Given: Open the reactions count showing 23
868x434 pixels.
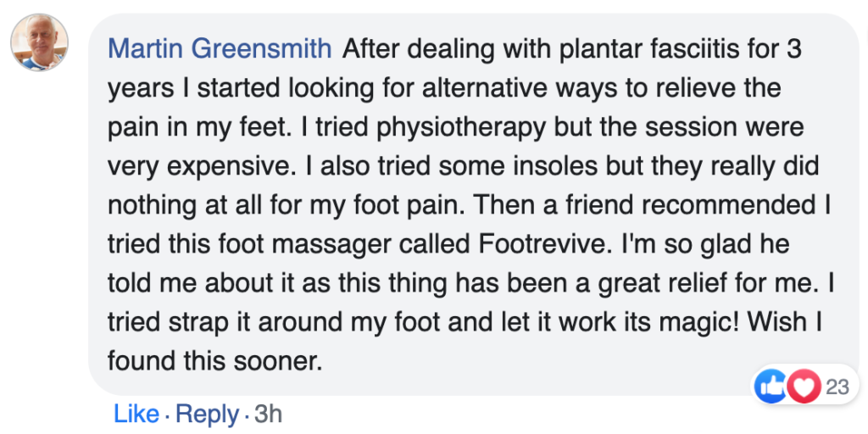Looking at the screenshot, I should pos(837,387).
